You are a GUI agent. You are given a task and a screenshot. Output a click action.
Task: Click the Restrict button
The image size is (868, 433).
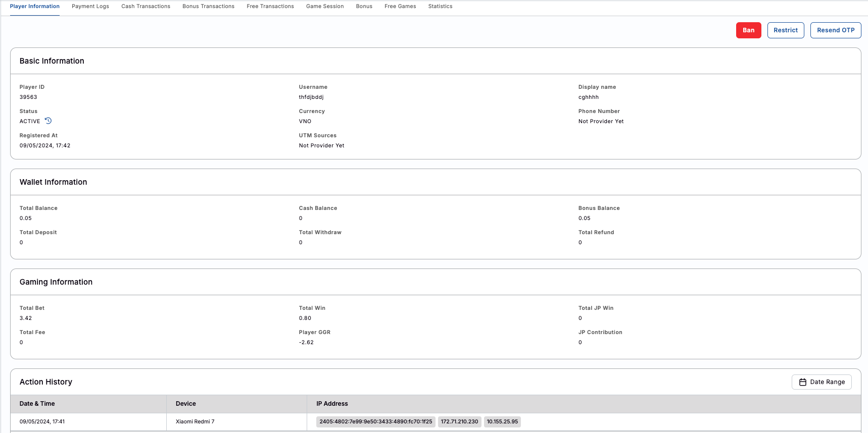tap(785, 30)
